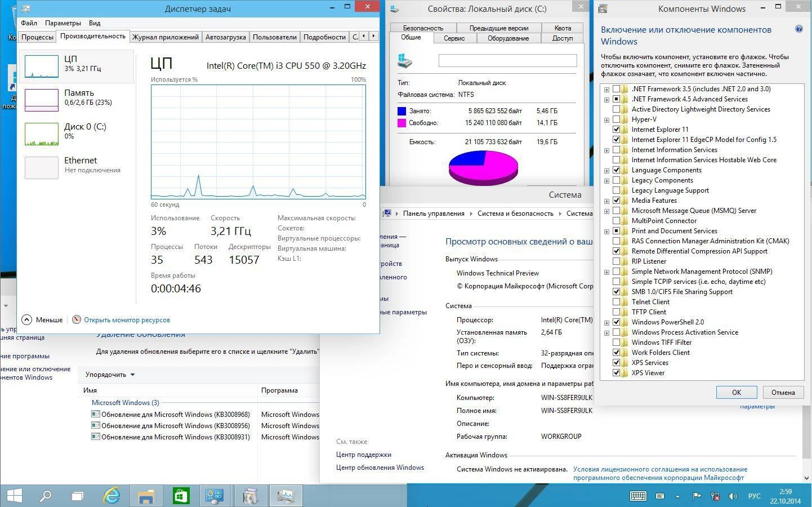This screenshot has width=812, height=507.
Task: Expand Media Features node
Action: tap(606, 201)
